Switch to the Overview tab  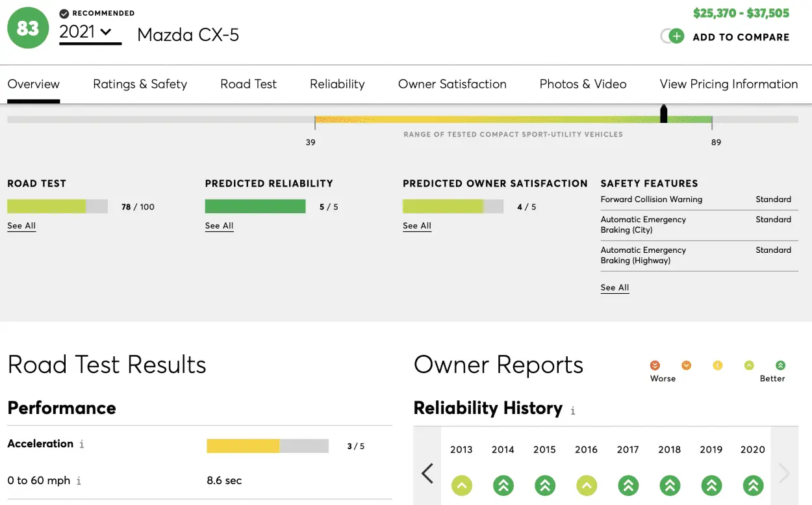click(34, 84)
